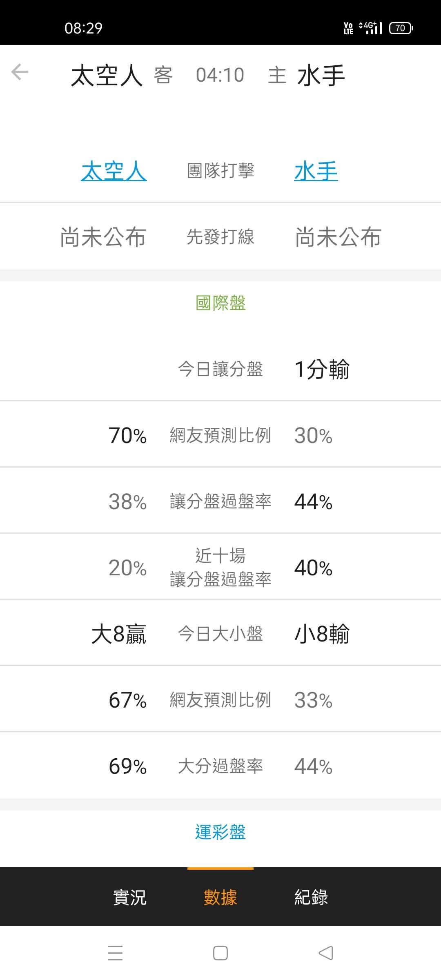
Task: Select the 1分輸 spread option
Action: (322, 369)
